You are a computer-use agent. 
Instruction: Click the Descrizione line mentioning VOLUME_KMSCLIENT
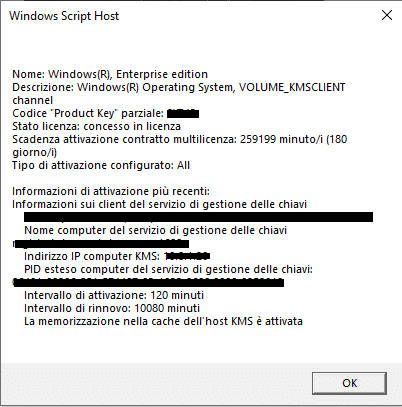pos(179,93)
